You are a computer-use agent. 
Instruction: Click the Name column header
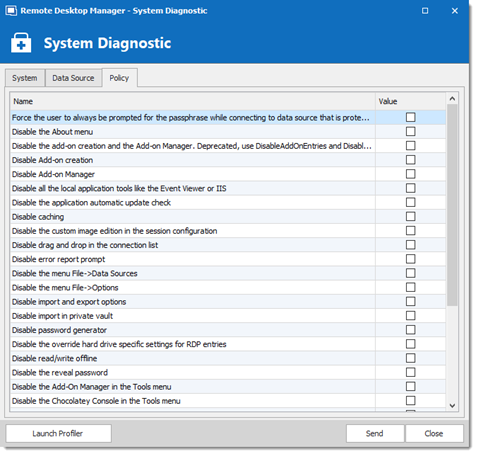pyautogui.click(x=193, y=101)
